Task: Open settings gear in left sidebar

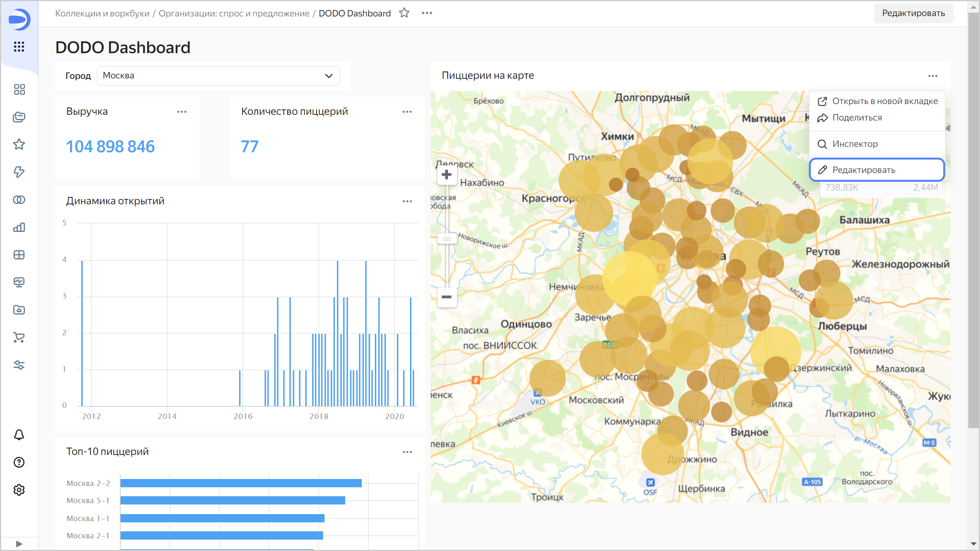Action: 19,490
